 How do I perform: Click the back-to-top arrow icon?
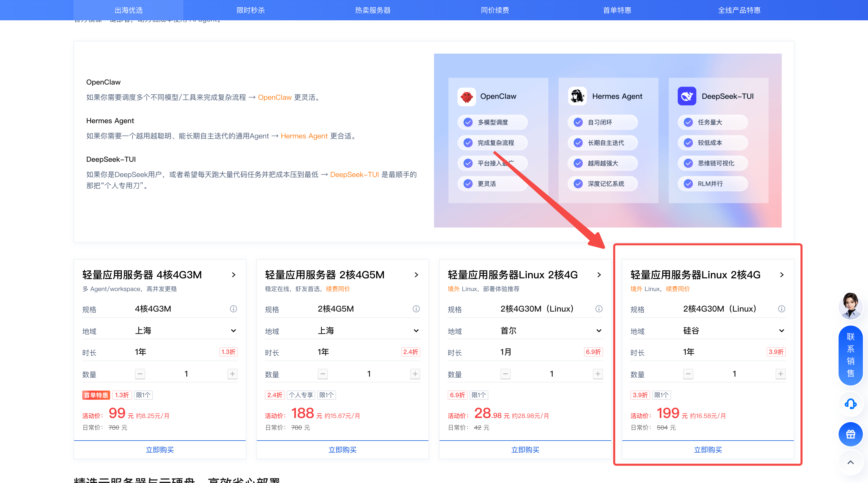point(850,462)
